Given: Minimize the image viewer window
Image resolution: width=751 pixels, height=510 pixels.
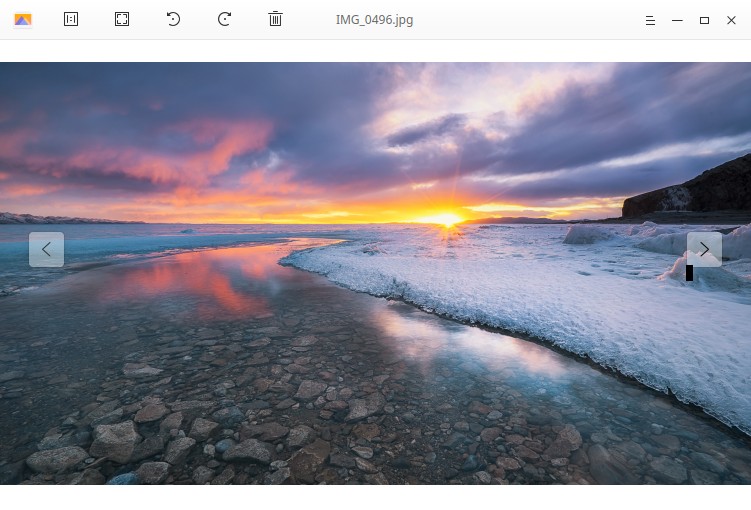Looking at the screenshot, I should (677, 20).
